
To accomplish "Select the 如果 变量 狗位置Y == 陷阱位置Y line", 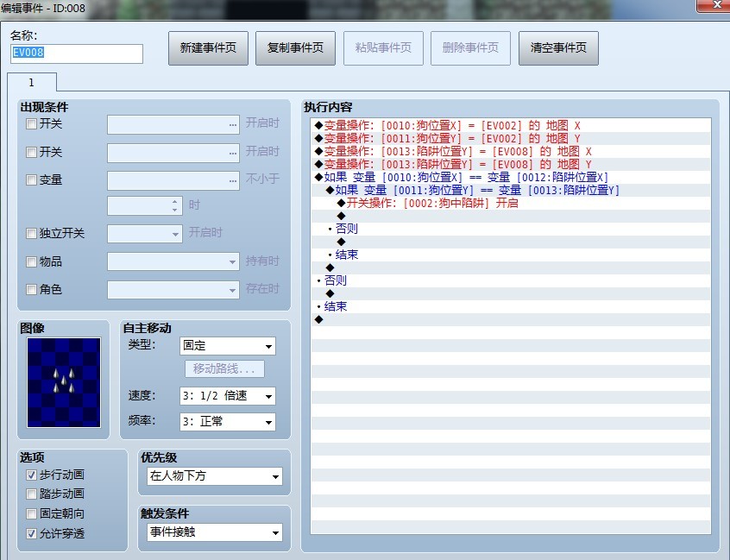I will 511,190.
